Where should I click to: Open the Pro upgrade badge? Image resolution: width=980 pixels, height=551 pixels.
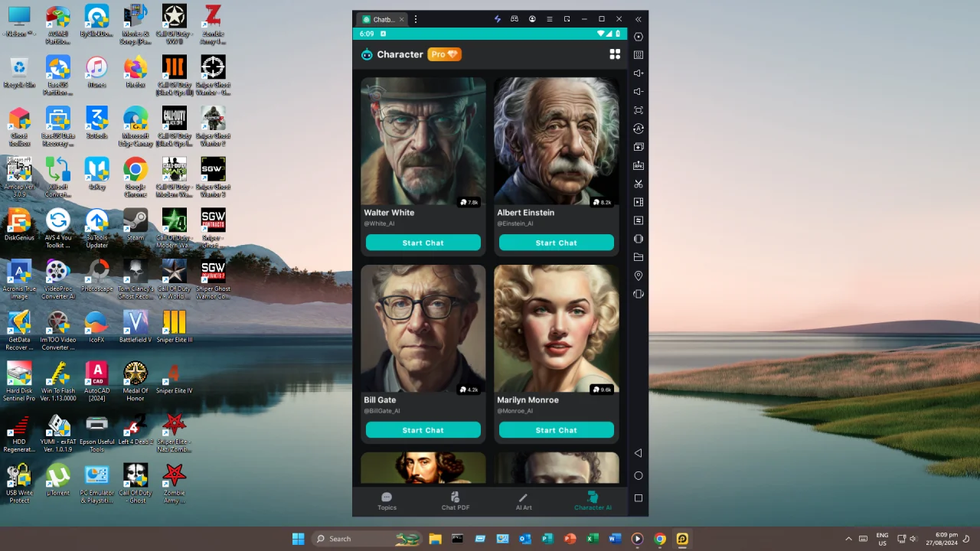pos(445,54)
